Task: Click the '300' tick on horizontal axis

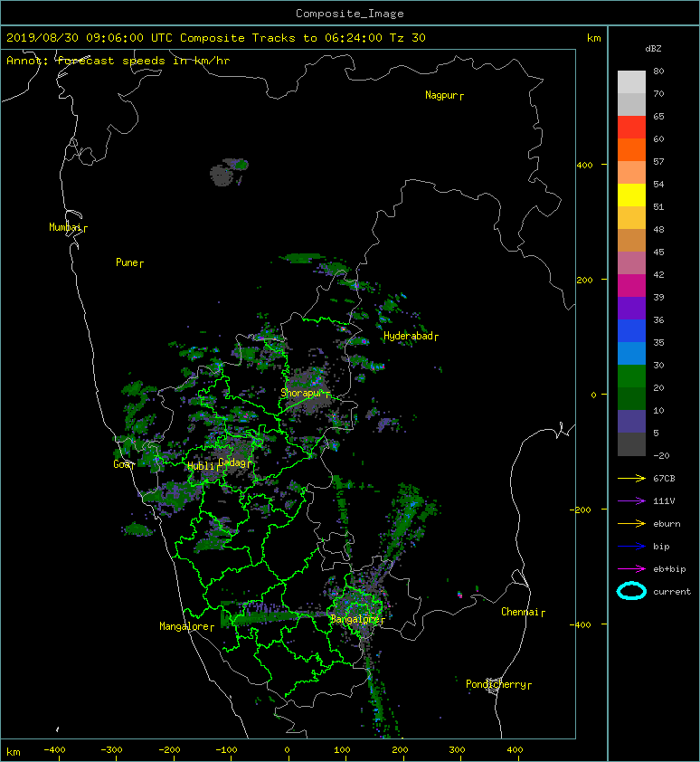Action: point(457,750)
